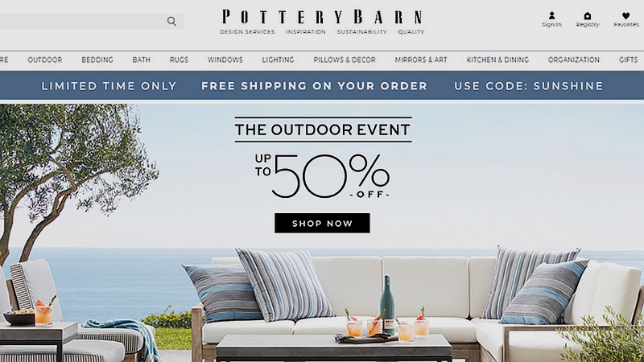Open the Sustainability link
The height and width of the screenshot is (362, 644).
point(361,31)
